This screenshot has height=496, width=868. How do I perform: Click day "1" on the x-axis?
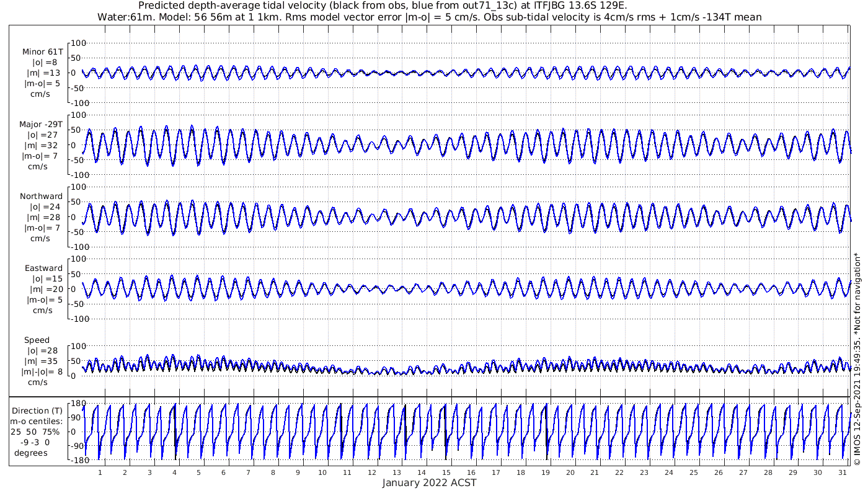point(100,472)
